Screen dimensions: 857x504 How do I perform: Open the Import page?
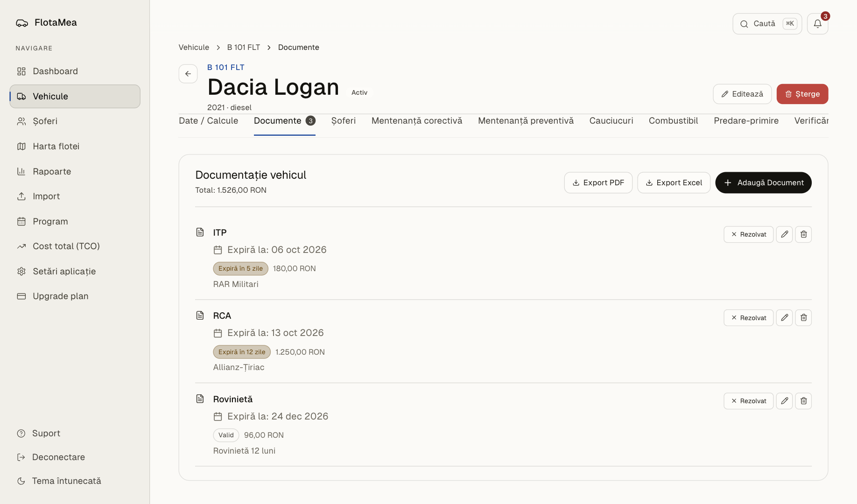click(75, 196)
